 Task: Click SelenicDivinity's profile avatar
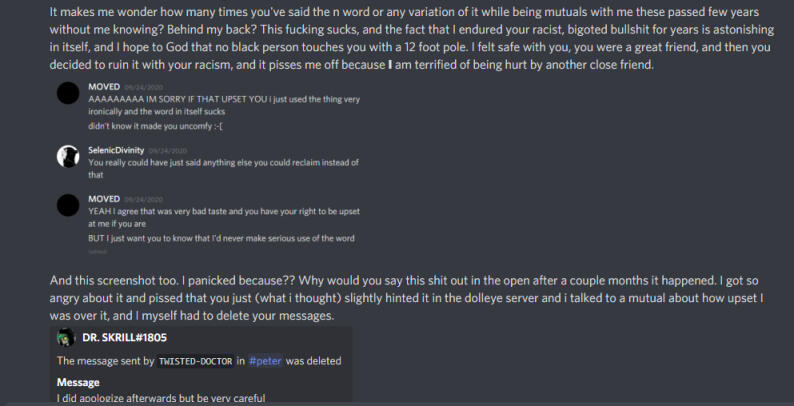click(68, 155)
